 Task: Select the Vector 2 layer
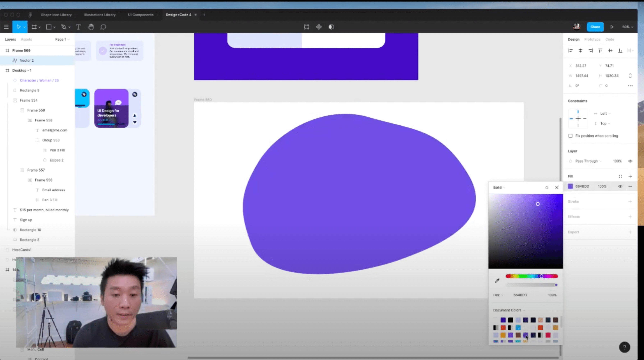tap(26, 60)
